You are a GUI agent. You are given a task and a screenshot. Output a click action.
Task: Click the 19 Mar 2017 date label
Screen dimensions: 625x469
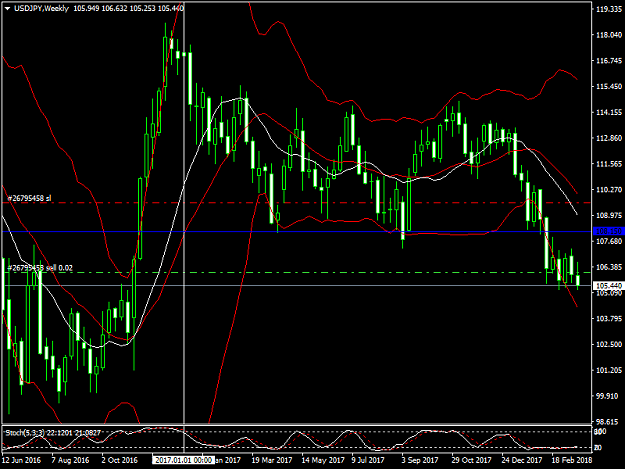(272, 460)
